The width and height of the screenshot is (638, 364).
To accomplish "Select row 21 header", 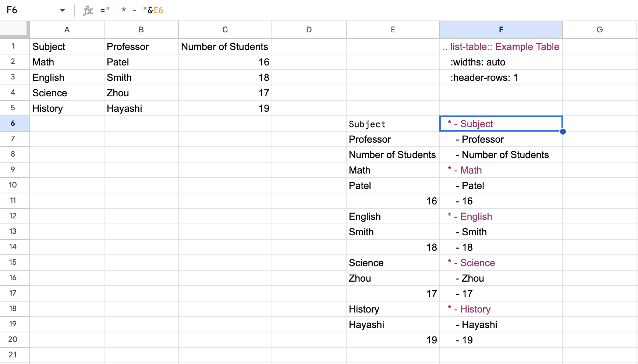I will coord(15,355).
